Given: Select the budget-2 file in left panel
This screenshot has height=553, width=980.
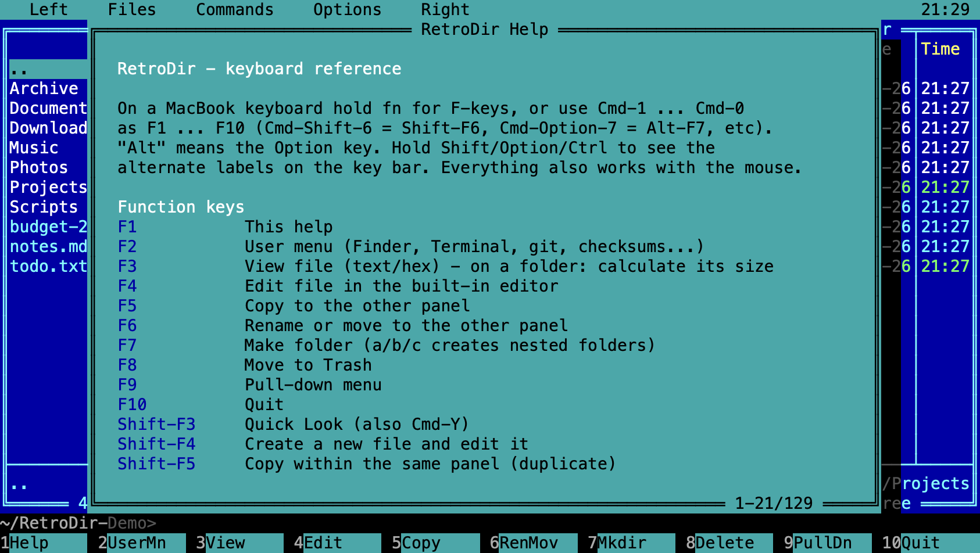Looking at the screenshot, I should tap(48, 227).
